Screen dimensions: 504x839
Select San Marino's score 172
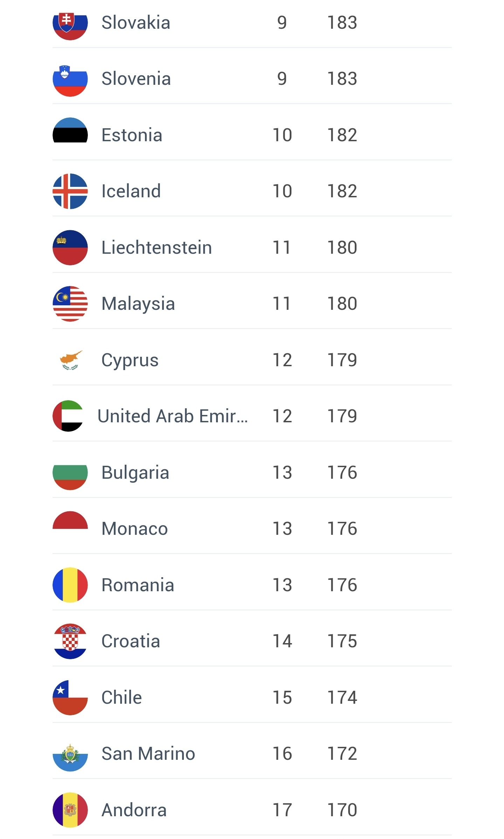342,753
